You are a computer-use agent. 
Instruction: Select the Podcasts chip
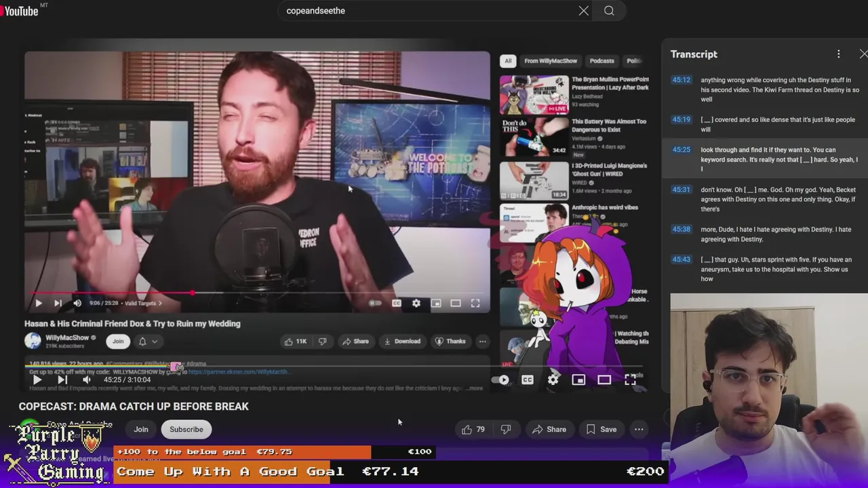[602, 61]
